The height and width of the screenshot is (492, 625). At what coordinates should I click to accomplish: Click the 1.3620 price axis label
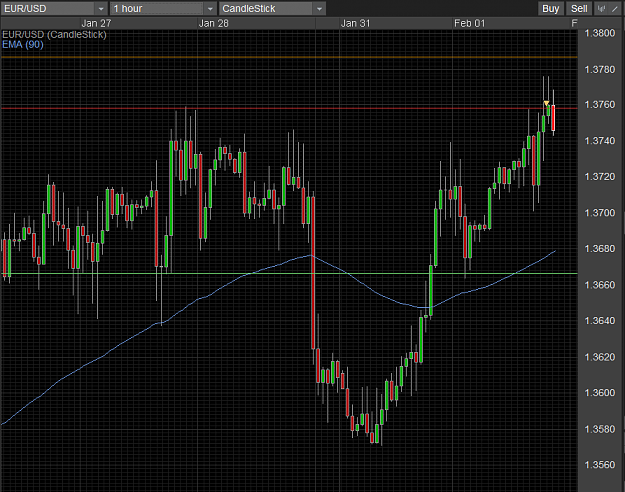[x=599, y=357]
